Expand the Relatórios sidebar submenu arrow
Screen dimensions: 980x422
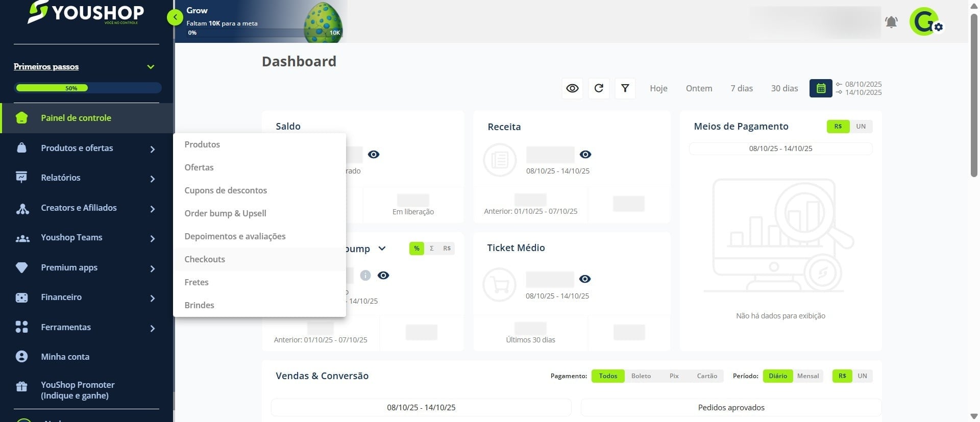[x=153, y=179]
